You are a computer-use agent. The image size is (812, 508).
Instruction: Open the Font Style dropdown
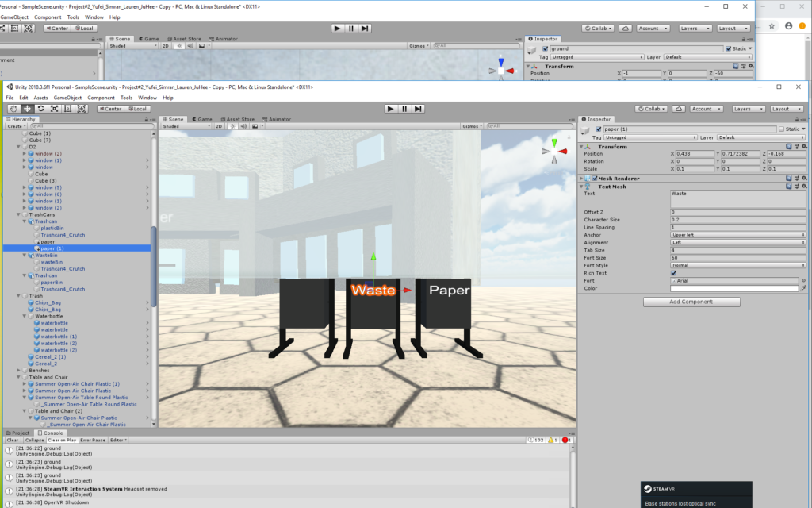pos(737,265)
